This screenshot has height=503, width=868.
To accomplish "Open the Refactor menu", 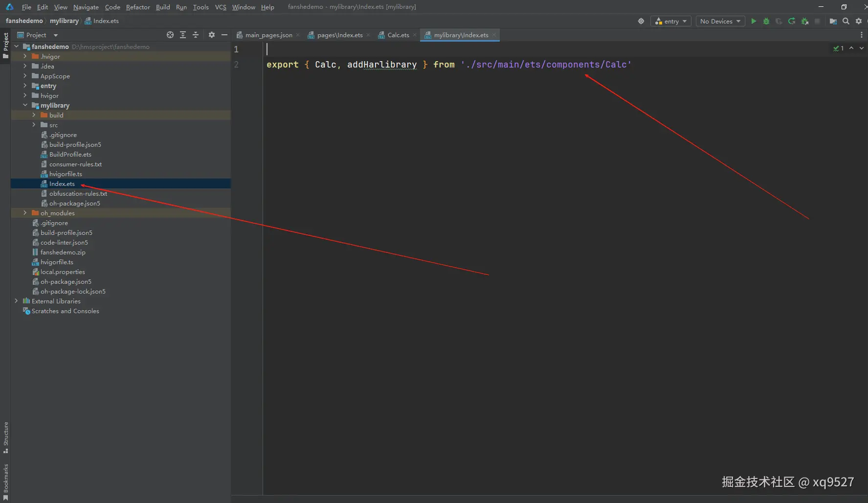I will point(138,7).
